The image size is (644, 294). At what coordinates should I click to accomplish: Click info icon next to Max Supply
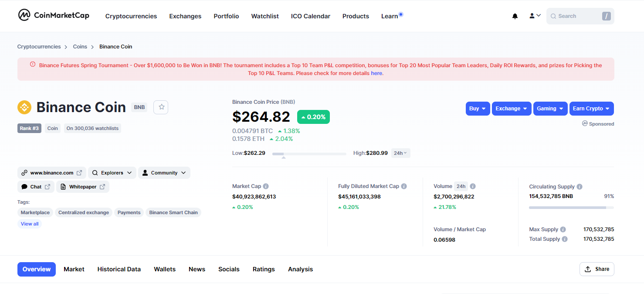[x=563, y=229]
